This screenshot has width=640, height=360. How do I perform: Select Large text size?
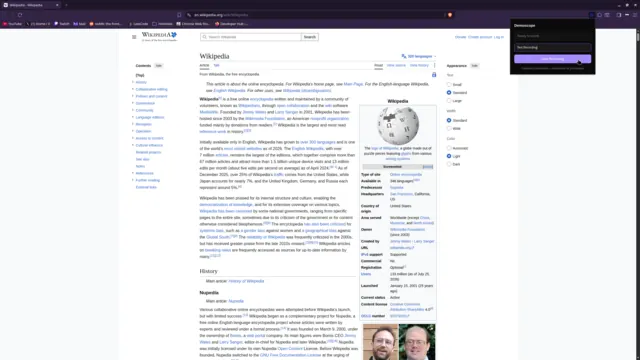click(449, 100)
